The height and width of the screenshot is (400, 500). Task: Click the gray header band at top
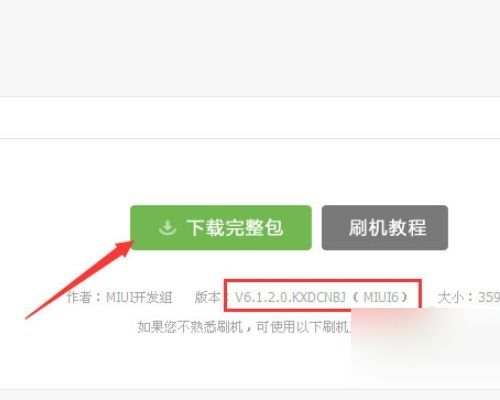250,48
